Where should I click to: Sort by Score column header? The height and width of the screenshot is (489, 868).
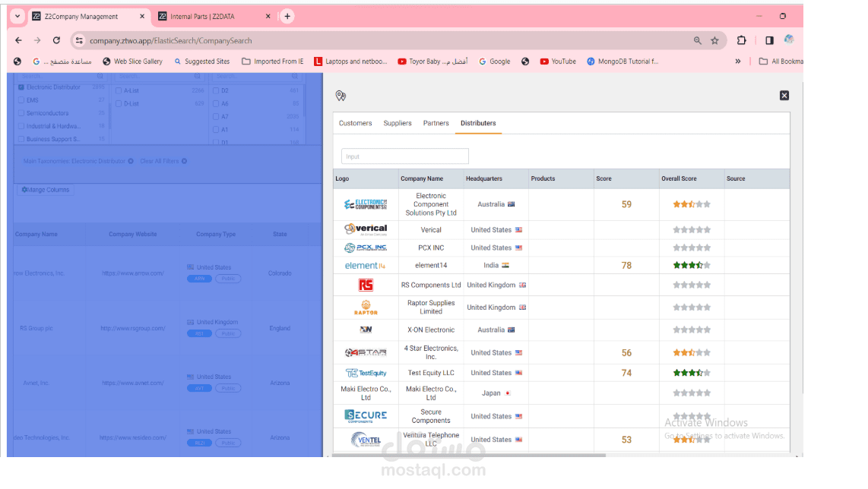point(603,178)
